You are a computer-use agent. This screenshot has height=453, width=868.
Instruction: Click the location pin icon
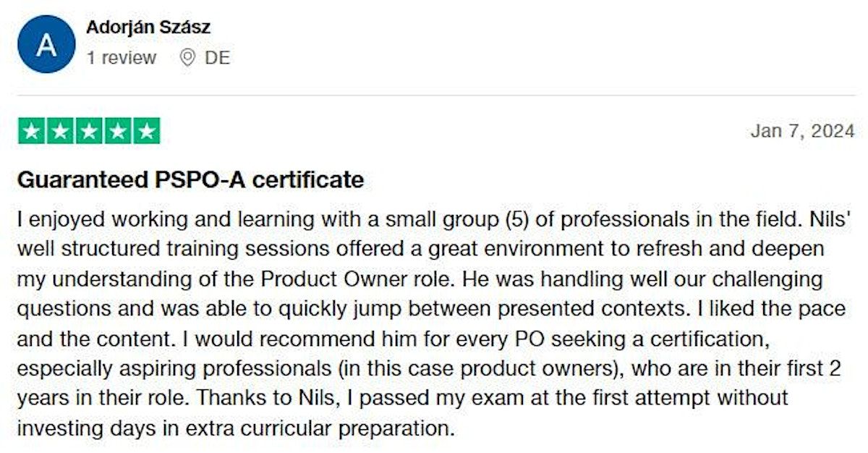click(187, 58)
